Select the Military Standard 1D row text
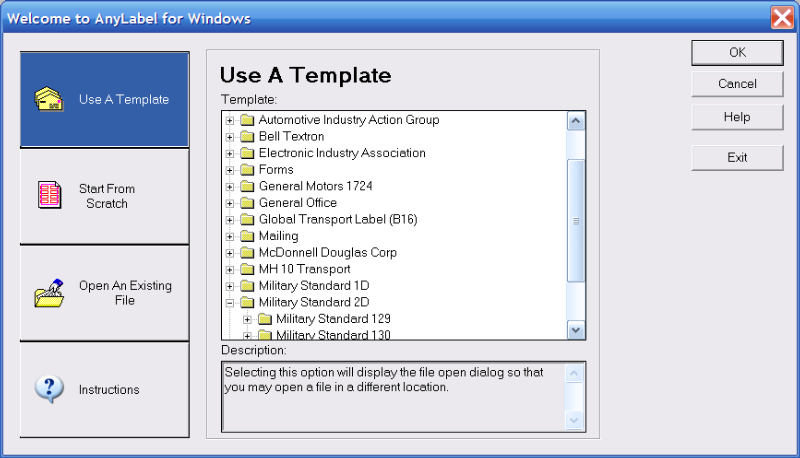Image resolution: width=800 pixels, height=458 pixels. [x=314, y=286]
